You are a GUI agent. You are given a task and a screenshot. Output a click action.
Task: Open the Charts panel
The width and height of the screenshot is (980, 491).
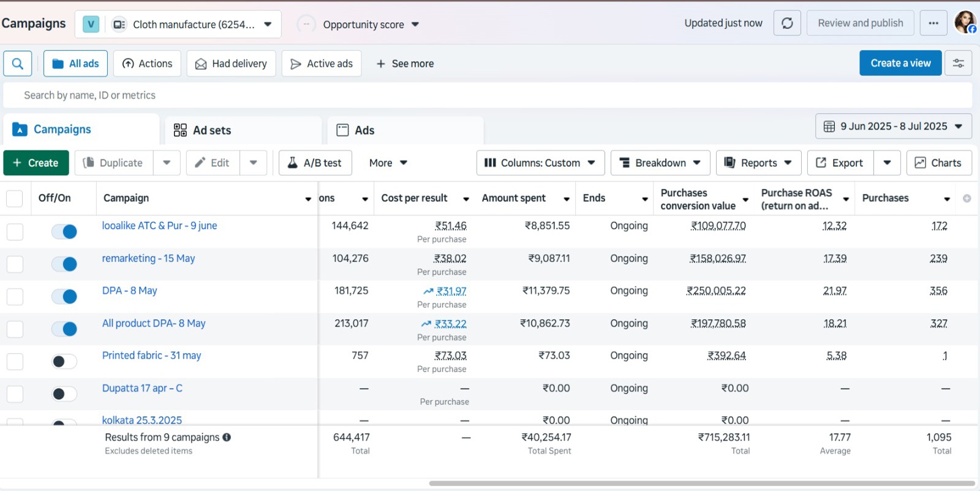pos(938,163)
